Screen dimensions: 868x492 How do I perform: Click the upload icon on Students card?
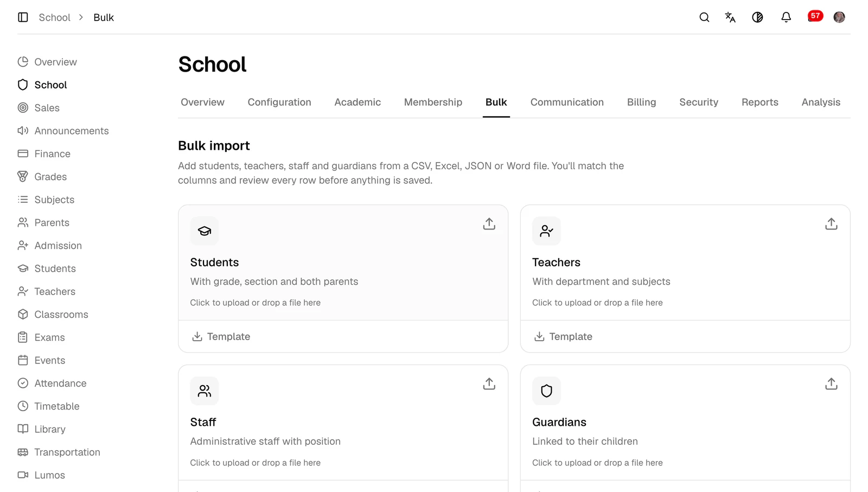(x=489, y=224)
